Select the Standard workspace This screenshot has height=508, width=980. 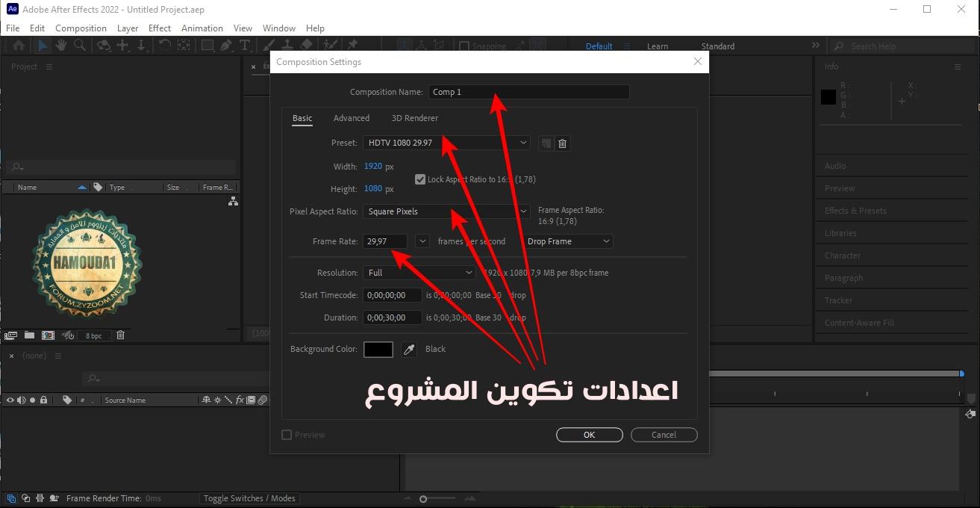pos(718,46)
